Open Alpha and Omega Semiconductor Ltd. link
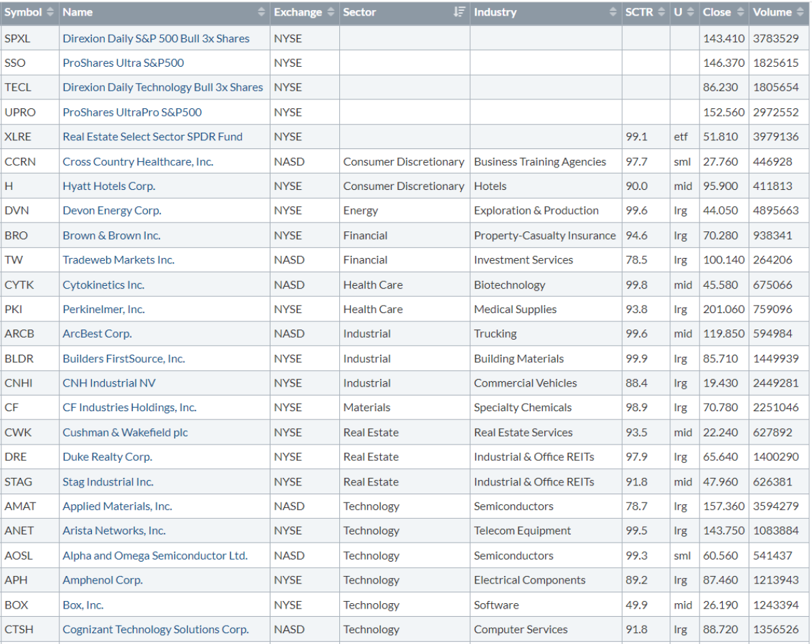The image size is (812, 644). coord(155,556)
